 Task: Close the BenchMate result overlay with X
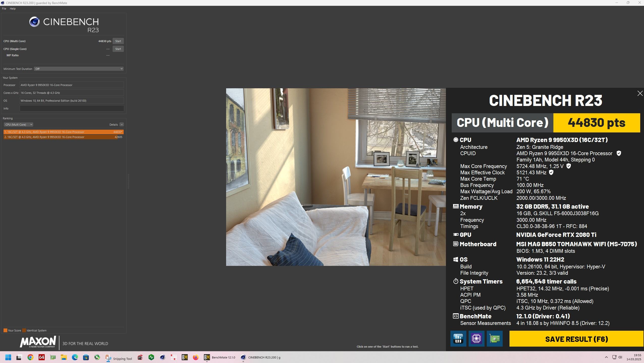(640, 94)
